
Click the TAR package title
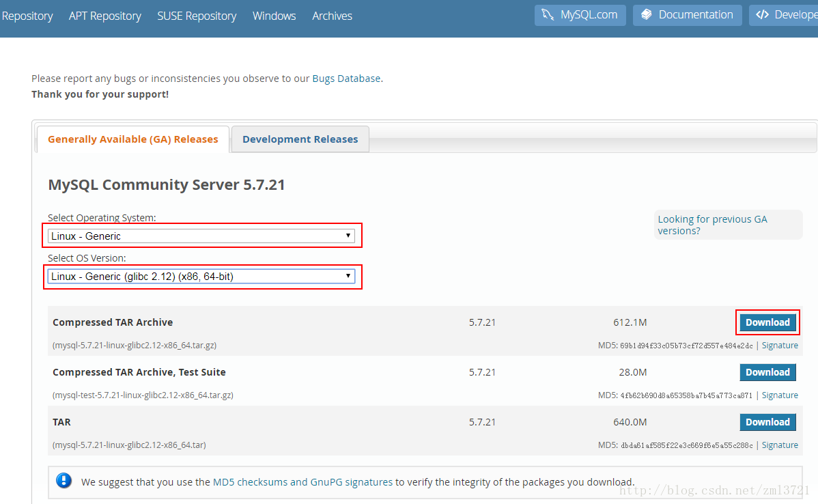pos(61,422)
